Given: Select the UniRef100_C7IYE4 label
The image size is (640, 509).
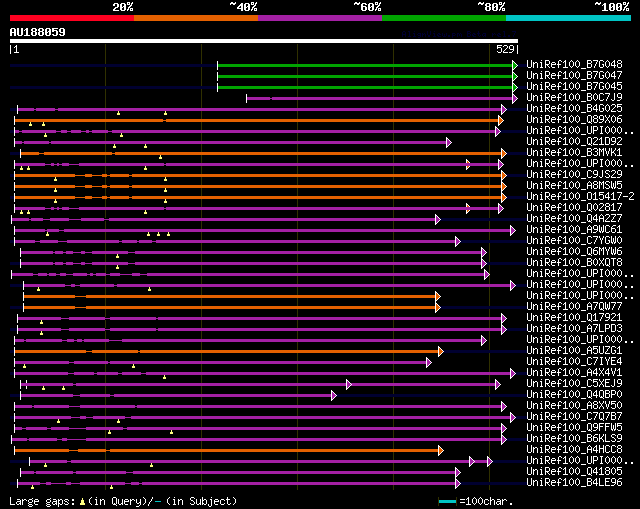Looking at the screenshot, I should click(574, 362).
